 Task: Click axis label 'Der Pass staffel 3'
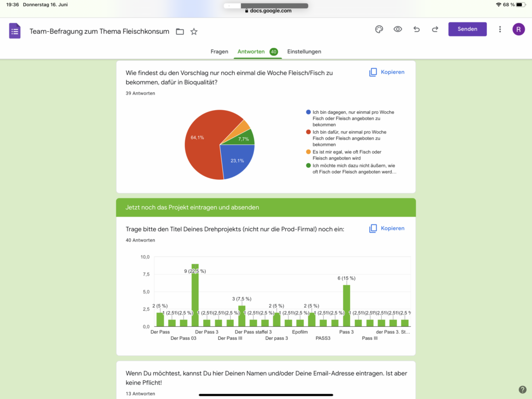coord(253,332)
